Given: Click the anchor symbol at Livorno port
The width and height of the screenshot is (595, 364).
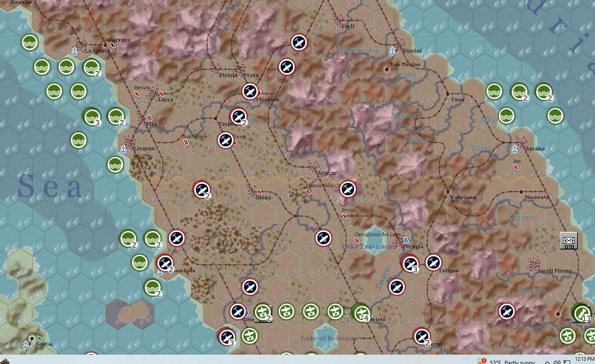Looking at the screenshot, I should pyautogui.click(x=123, y=148).
